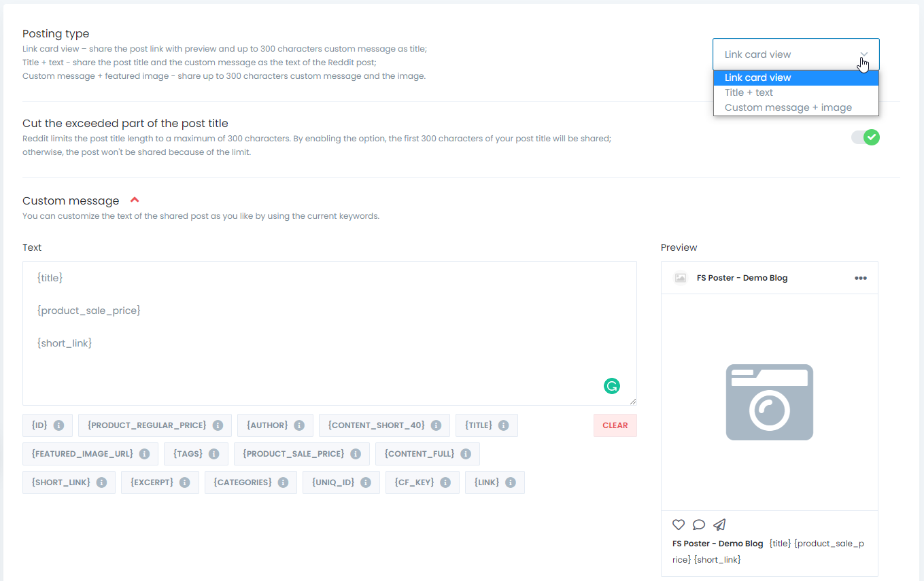
Task: Select Custom message + image option
Action: [x=796, y=107]
